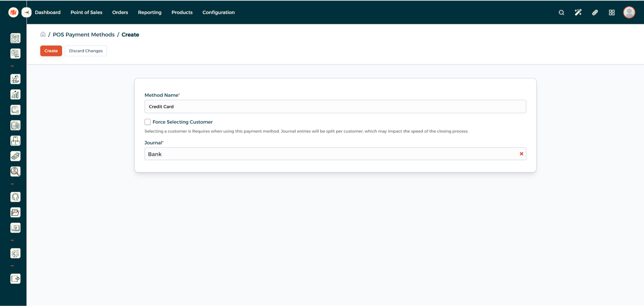The height and width of the screenshot is (306, 644).
Task: Open the user avatar profile menu
Action: click(629, 12)
